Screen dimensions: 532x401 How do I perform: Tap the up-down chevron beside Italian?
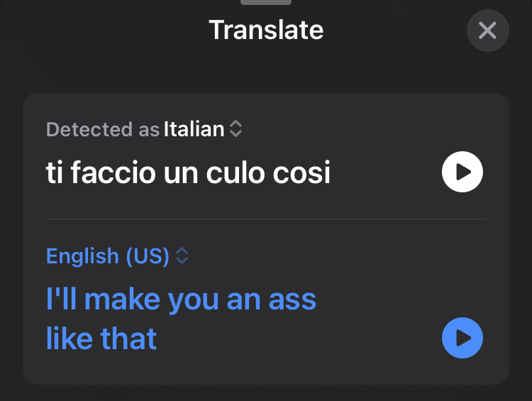point(236,129)
